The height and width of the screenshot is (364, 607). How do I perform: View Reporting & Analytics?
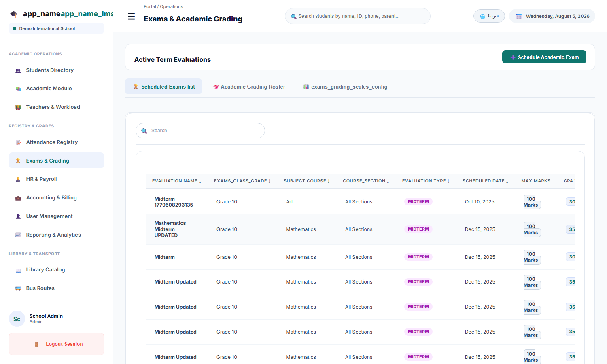point(56,235)
